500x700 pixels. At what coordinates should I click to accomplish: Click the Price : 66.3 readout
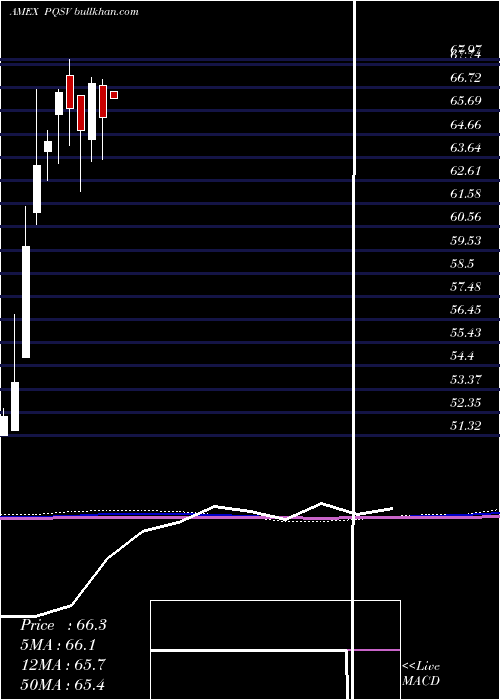pyautogui.click(x=63, y=625)
